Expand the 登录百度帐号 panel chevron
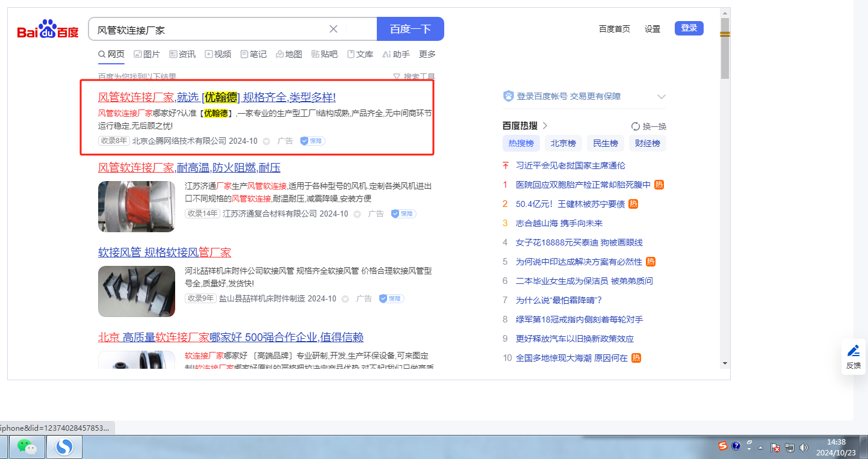Image resolution: width=868 pixels, height=459 pixels. (662, 96)
